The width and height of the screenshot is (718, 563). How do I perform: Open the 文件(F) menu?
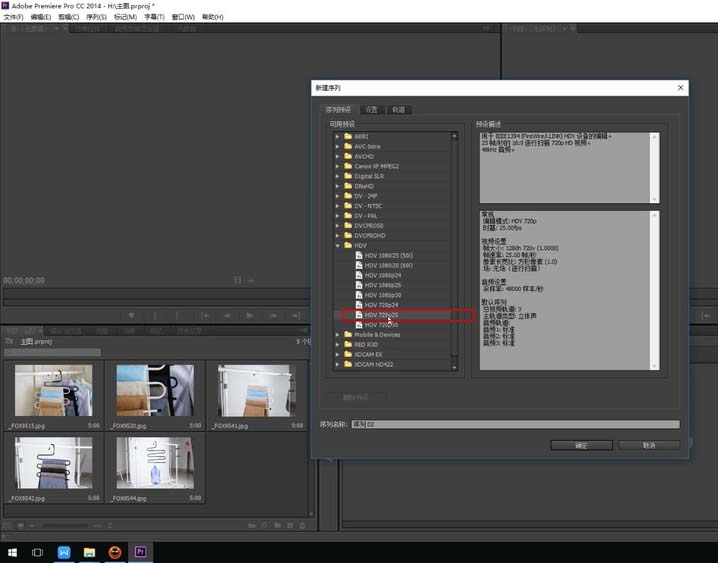point(13,17)
